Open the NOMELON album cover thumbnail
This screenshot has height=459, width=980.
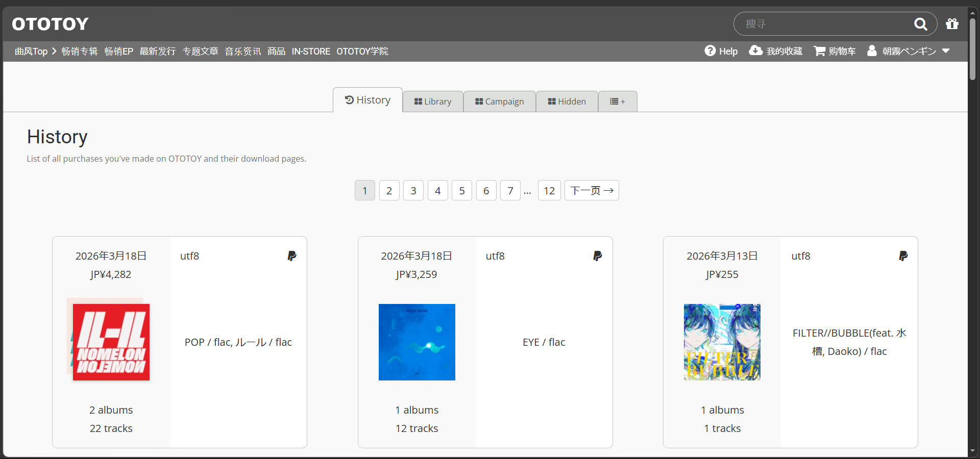coord(111,342)
